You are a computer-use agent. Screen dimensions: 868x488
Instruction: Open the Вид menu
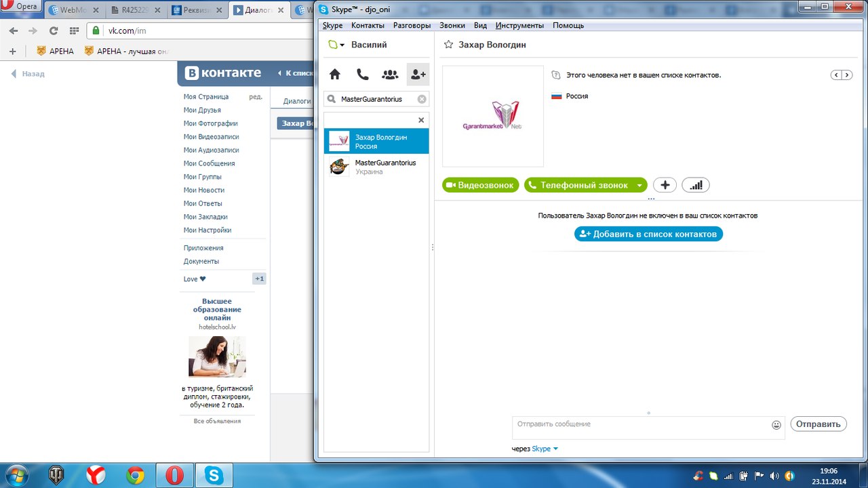(480, 25)
